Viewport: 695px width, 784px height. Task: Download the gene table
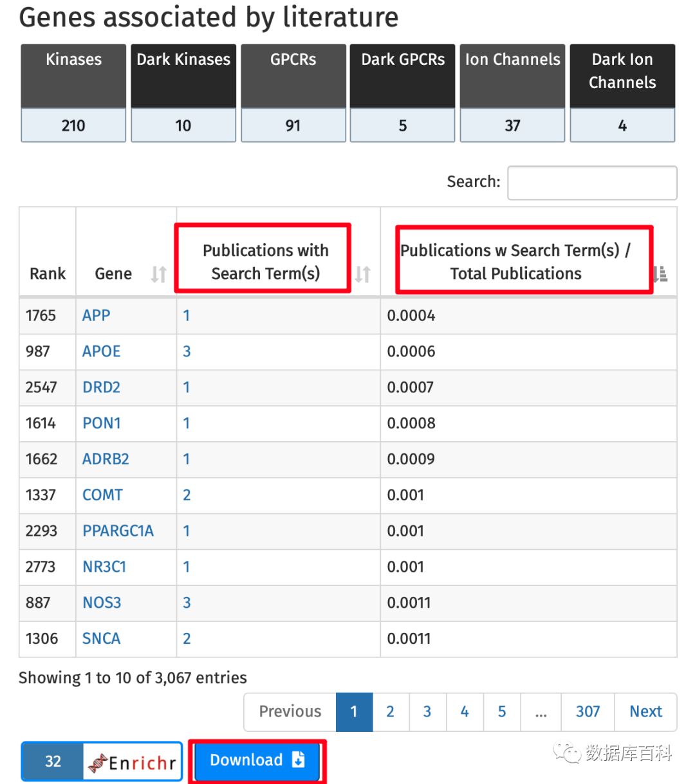click(257, 760)
